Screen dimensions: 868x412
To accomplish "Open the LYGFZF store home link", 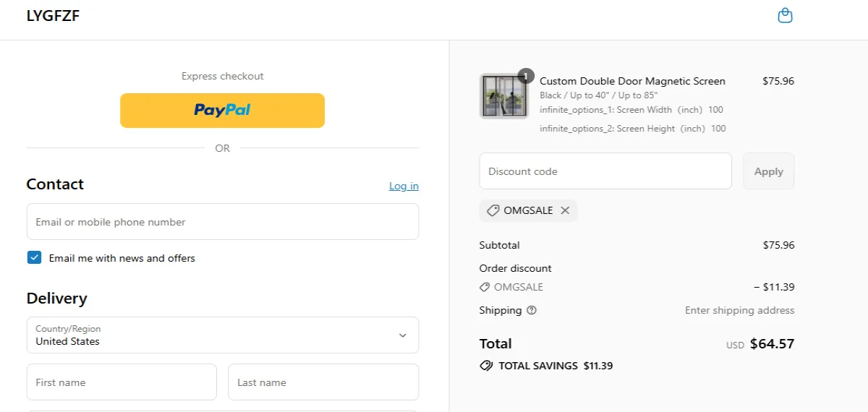I will 53,16.
